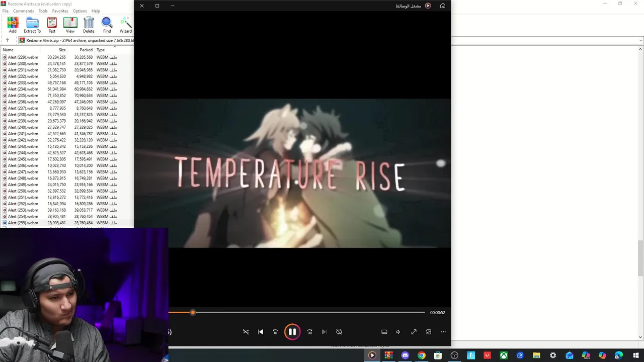Select Alert (229).webm in file list
Image resolution: width=644 pixels, height=362 pixels.
click(x=23, y=57)
